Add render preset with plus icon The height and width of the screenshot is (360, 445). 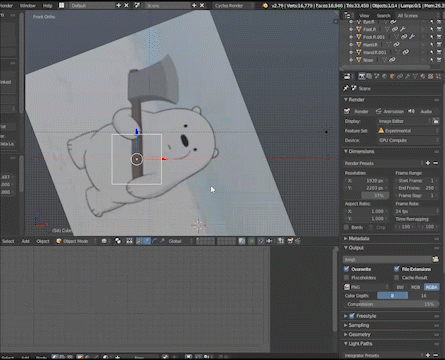tap(428, 163)
